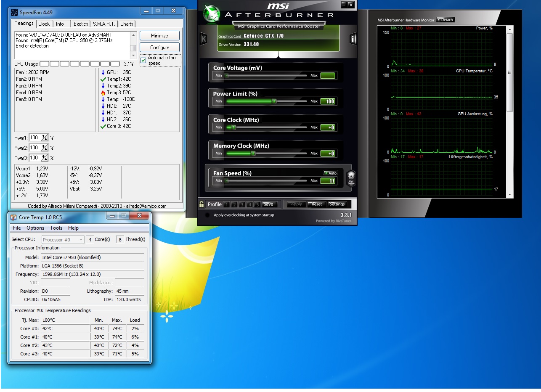Click the SpeedFan title bar icon

coord(14,12)
